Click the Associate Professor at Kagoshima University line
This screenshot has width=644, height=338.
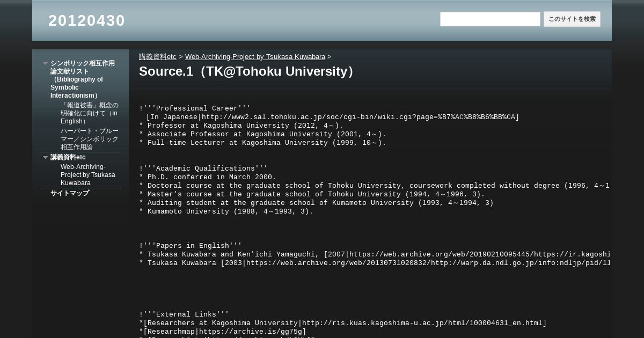pos(262,134)
